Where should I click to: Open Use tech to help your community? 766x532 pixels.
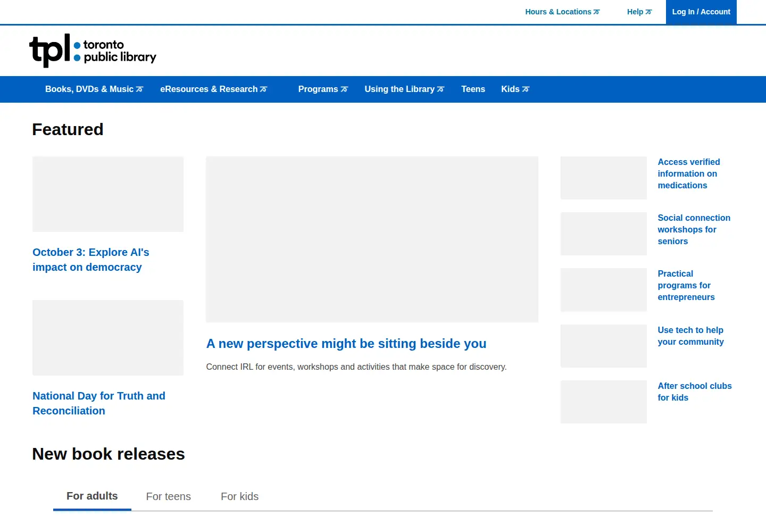(x=690, y=336)
